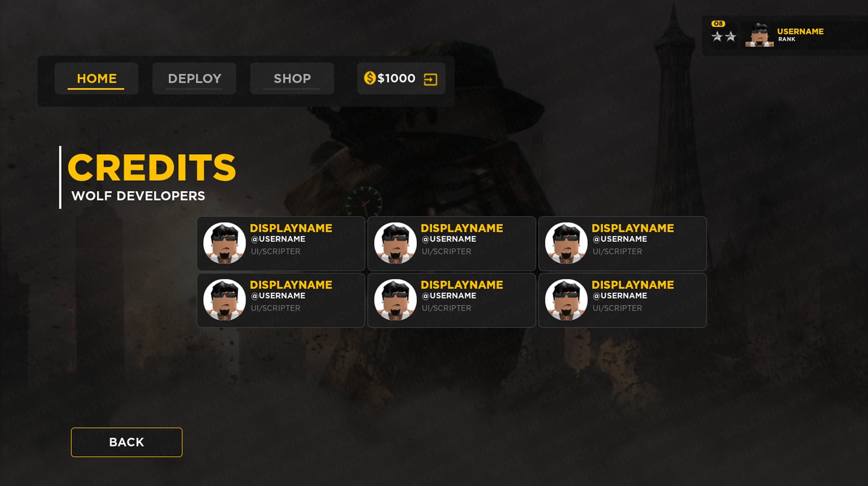Open the HOME tab
The width and height of the screenshot is (868, 486).
pos(96,78)
